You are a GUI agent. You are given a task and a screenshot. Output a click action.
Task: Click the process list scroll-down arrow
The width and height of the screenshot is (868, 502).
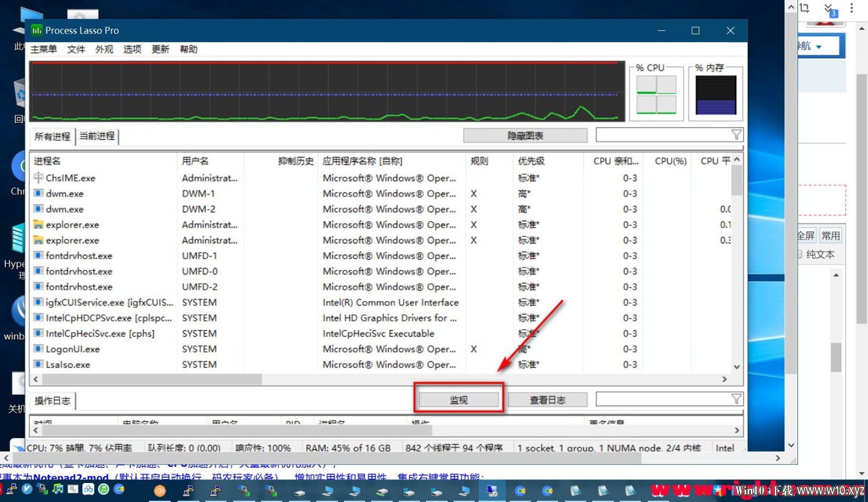(x=737, y=366)
